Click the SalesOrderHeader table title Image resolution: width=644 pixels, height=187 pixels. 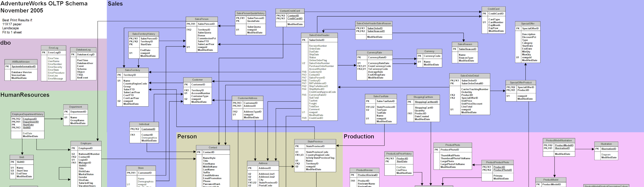[x=319, y=35]
